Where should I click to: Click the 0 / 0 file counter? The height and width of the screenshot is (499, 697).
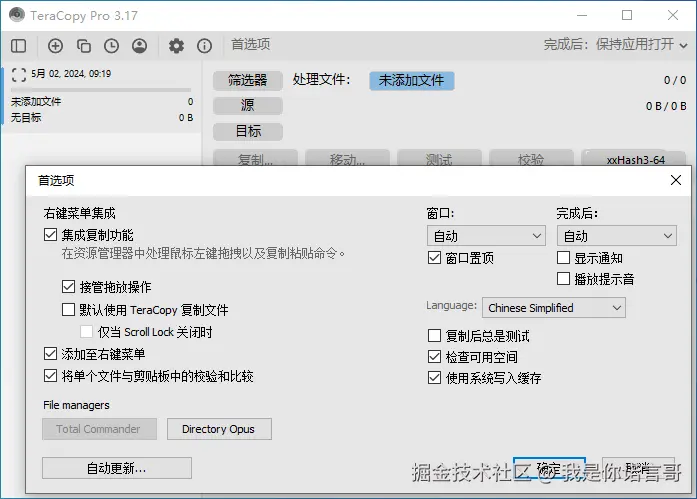[675, 80]
